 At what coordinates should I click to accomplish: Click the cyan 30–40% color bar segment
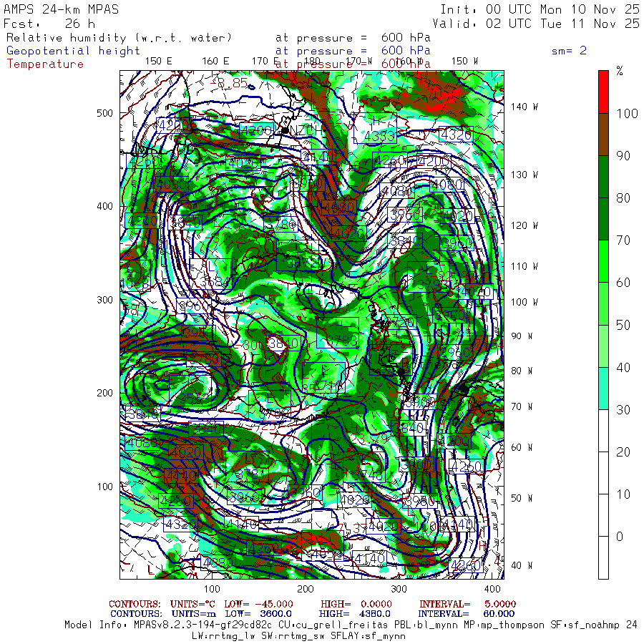point(603,388)
